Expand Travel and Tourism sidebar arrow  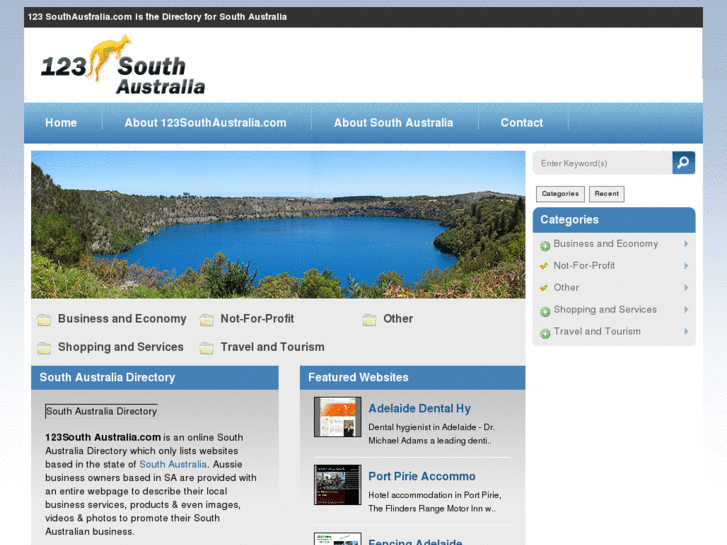tap(686, 331)
